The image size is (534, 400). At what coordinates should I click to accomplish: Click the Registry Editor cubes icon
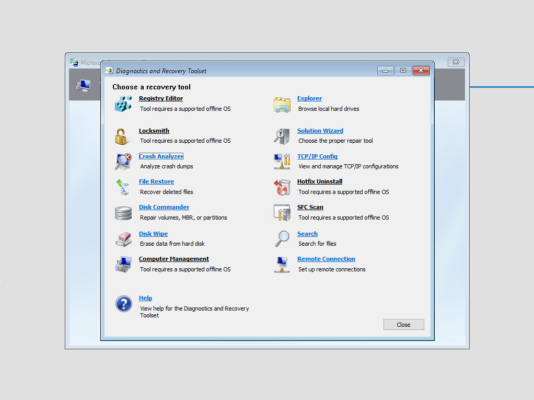[x=123, y=104]
